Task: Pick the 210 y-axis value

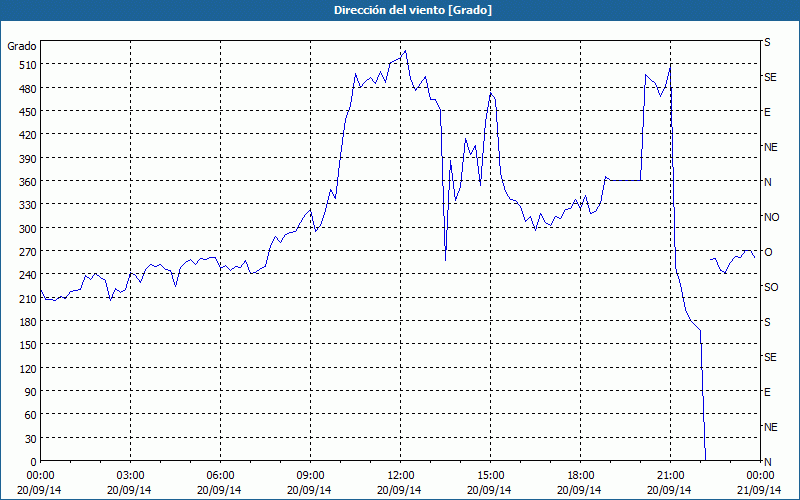Action: (x=28, y=299)
